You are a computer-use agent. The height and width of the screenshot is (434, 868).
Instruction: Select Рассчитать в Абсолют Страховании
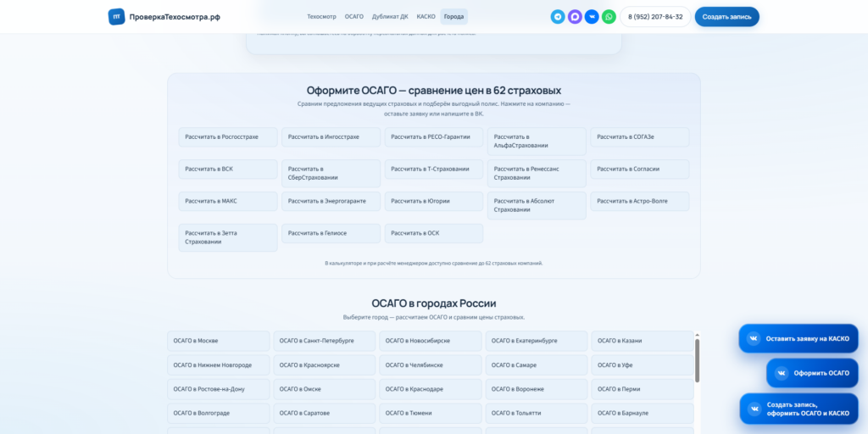coord(537,206)
